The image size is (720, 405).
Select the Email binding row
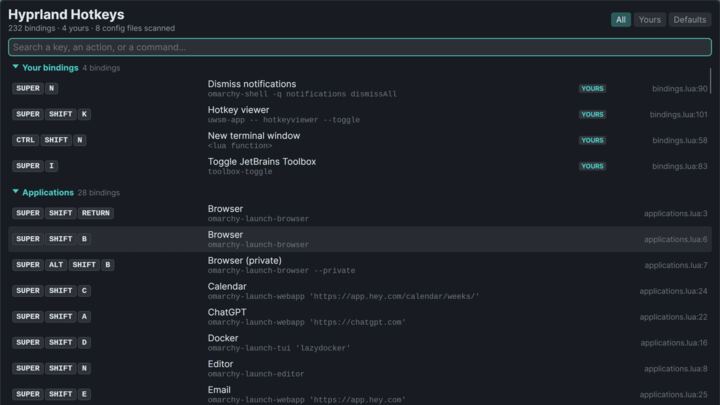(x=360, y=394)
